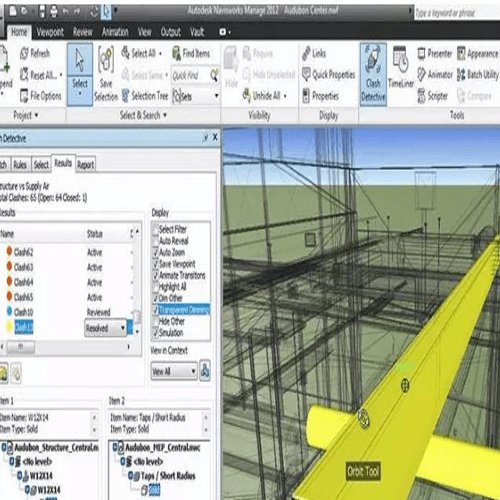Enable the Hide Other checkbox
This screenshot has height=500, width=500.
tap(155, 321)
